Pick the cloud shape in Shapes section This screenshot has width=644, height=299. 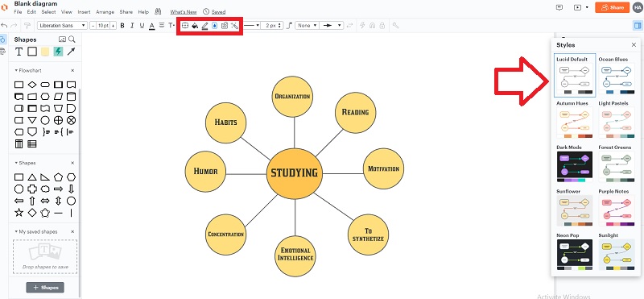point(45,189)
